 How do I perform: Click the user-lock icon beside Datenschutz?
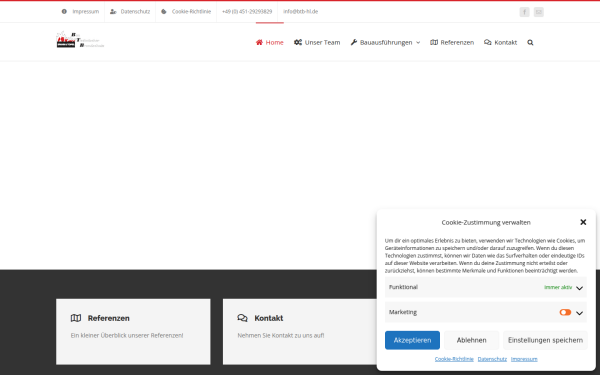[x=113, y=11]
